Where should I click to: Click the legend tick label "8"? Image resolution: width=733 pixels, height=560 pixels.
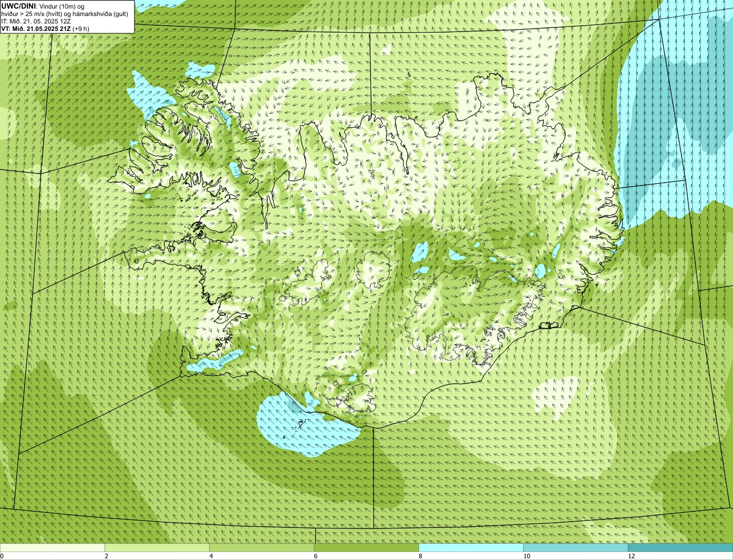(x=420, y=556)
